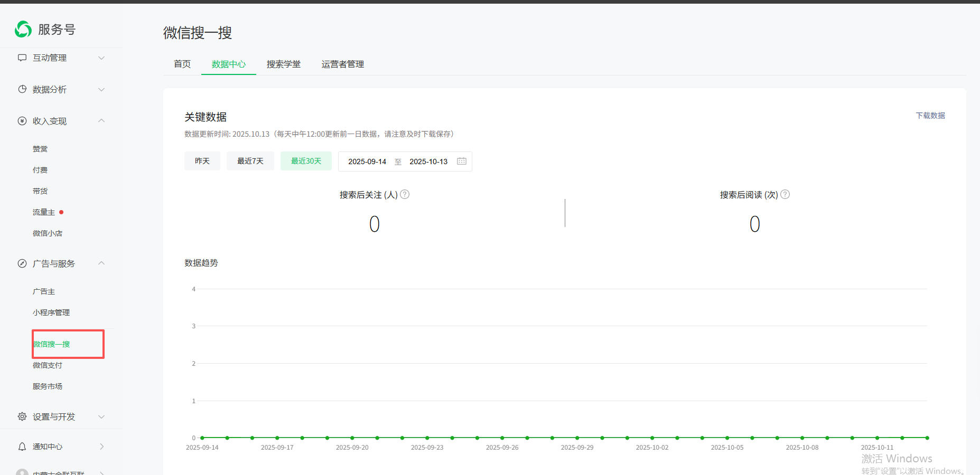Click the chart point above 2025-09-20

pyautogui.click(x=352, y=438)
